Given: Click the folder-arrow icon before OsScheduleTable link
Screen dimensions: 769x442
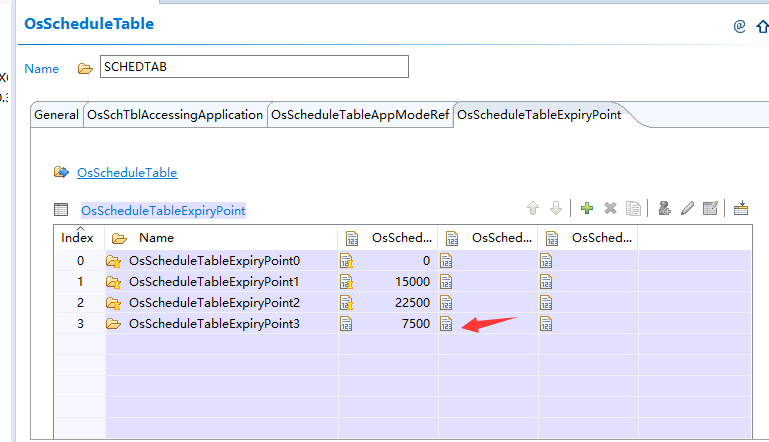Looking at the screenshot, I should 61,172.
